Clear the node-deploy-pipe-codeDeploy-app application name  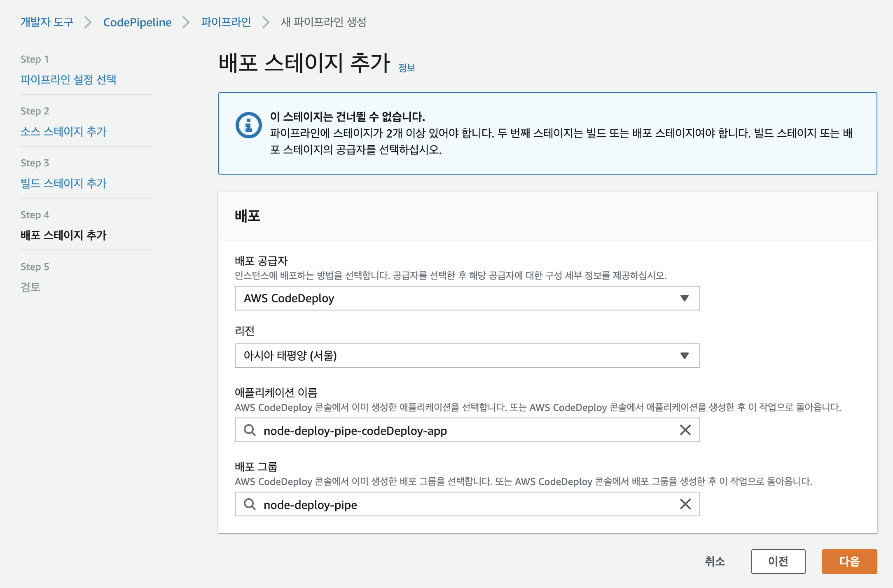coord(685,430)
